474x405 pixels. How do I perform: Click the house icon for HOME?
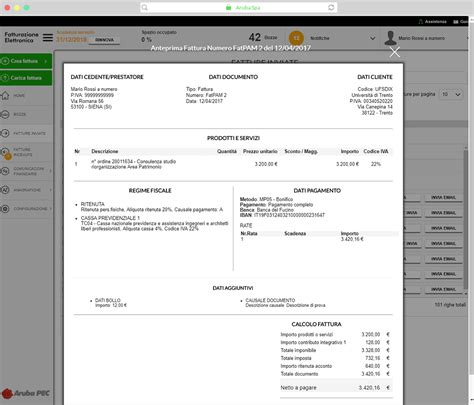point(5,95)
